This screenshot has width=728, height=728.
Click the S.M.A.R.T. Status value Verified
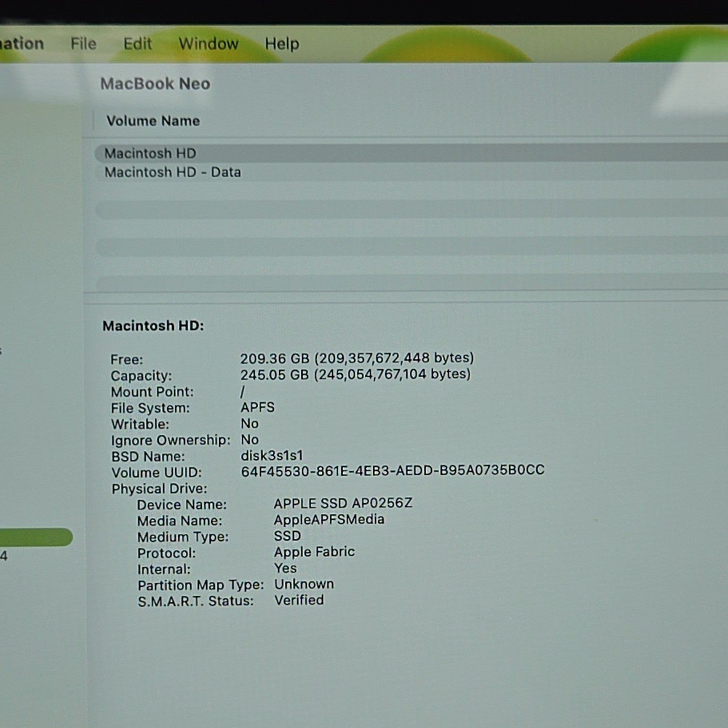299,600
